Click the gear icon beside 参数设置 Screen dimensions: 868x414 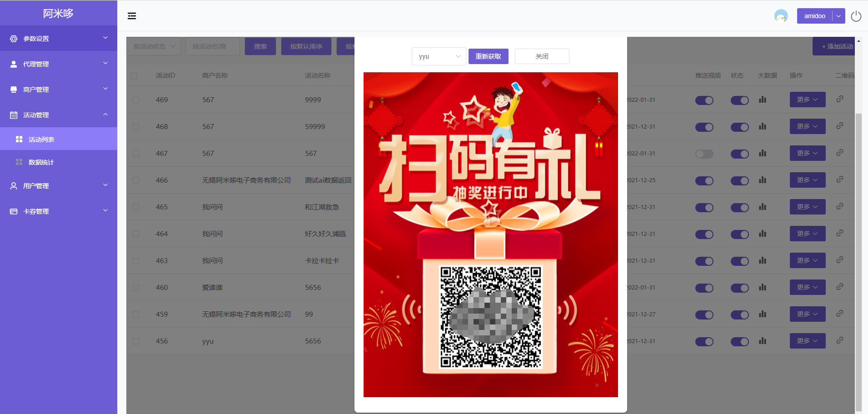[14, 39]
